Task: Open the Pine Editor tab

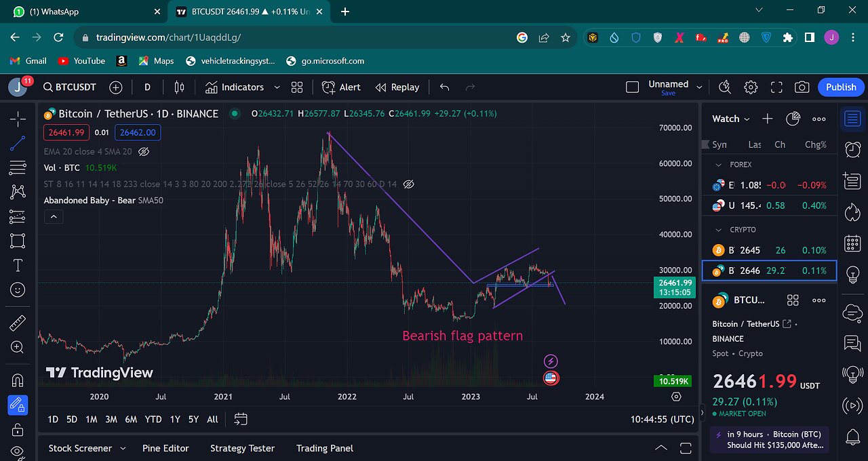Action: click(x=165, y=448)
